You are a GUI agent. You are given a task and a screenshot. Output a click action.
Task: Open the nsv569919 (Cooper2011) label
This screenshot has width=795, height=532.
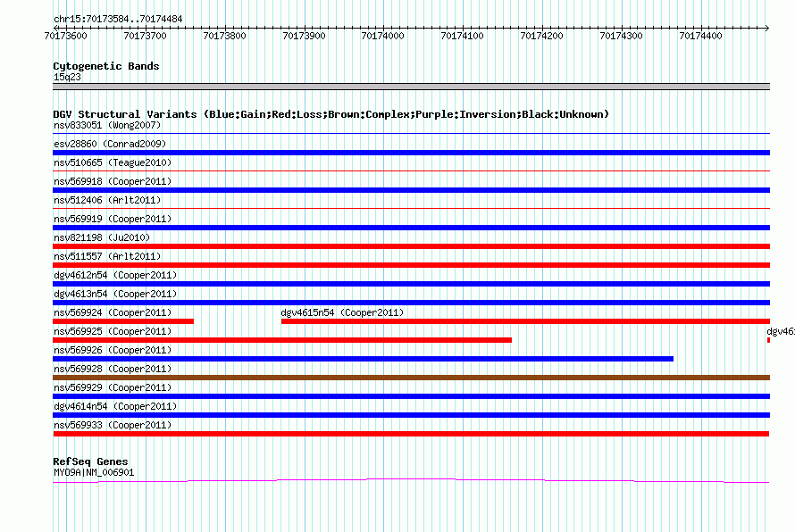click(113, 219)
